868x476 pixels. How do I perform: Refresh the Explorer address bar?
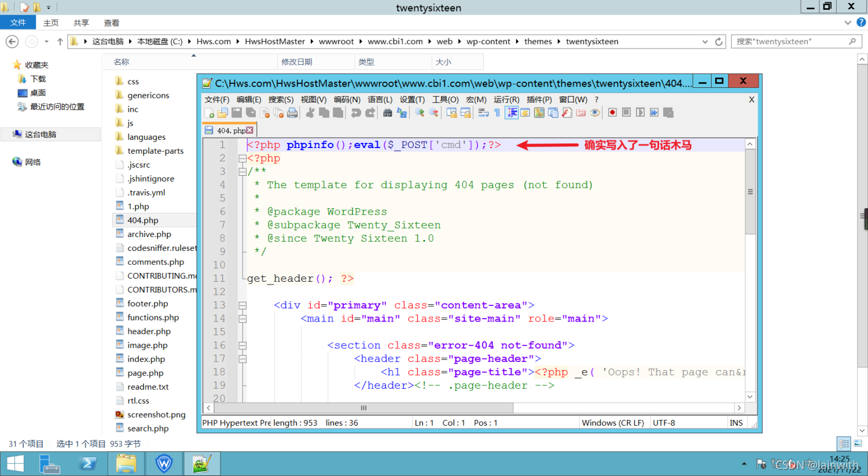pyautogui.click(x=719, y=42)
